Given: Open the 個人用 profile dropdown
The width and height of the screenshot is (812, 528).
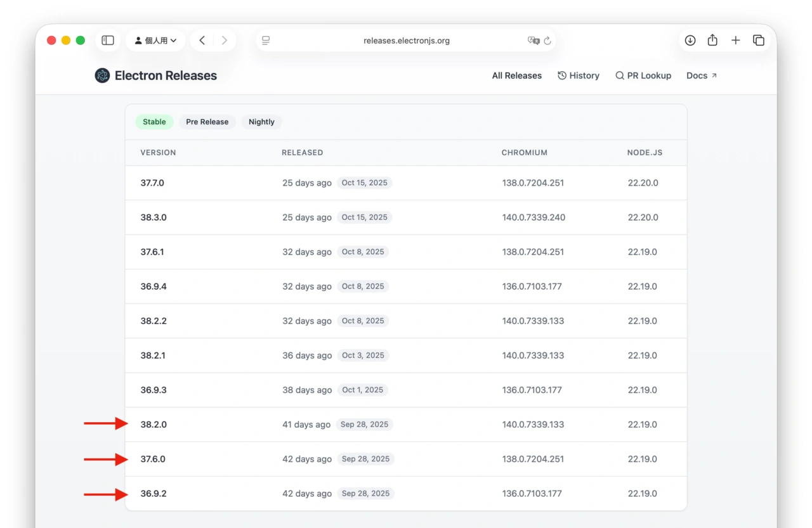Looking at the screenshot, I should tap(155, 40).
